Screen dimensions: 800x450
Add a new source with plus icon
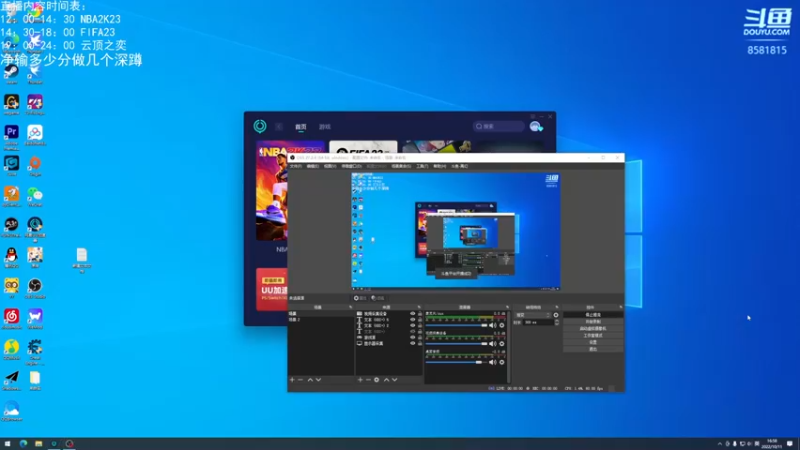click(360, 380)
